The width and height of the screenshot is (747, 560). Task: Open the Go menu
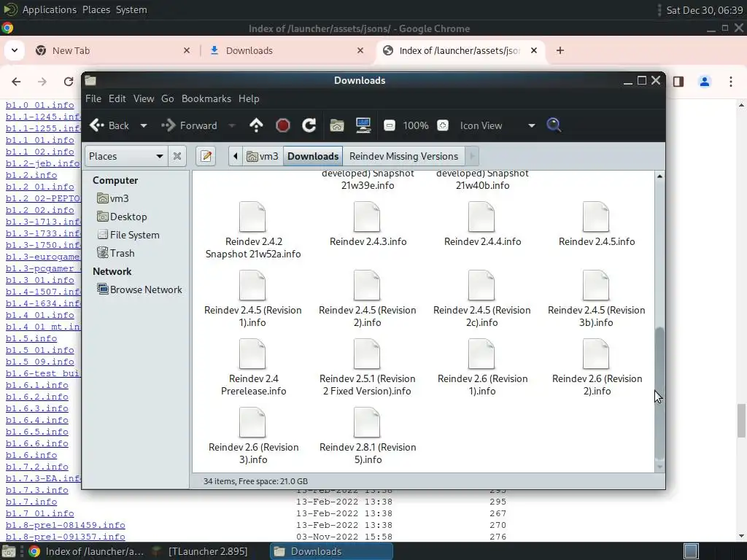tap(167, 98)
